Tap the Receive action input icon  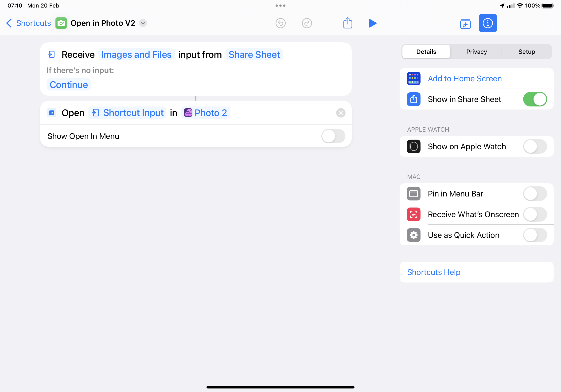pos(51,55)
